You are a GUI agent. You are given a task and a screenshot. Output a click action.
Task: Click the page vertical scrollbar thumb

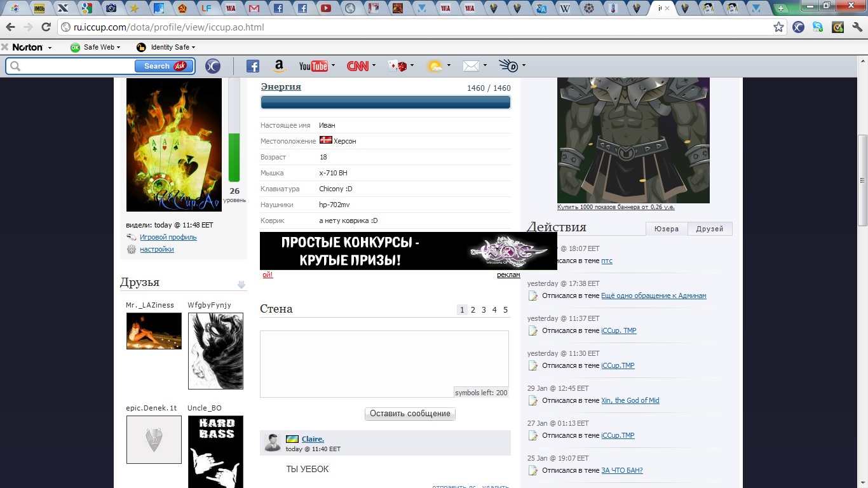click(862, 180)
